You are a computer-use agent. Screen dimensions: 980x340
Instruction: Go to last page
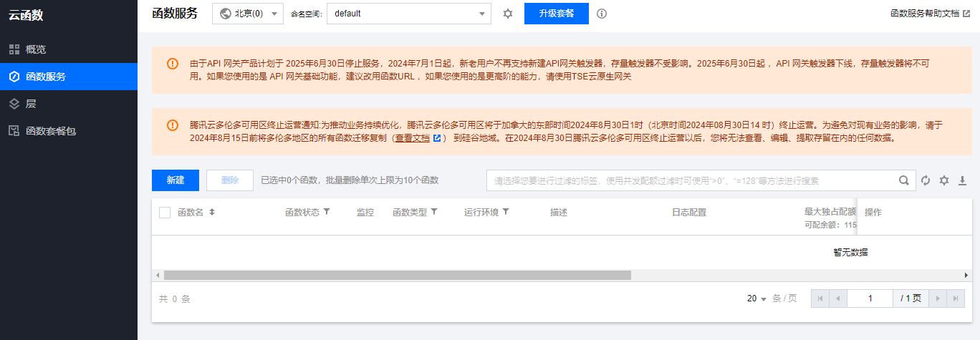pos(956,298)
